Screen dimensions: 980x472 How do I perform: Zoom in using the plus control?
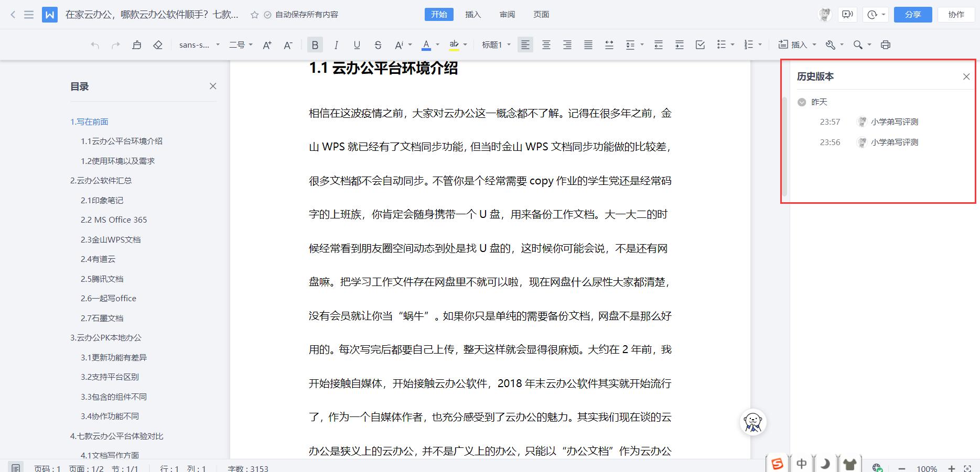pyautogui.click(x=952, y=468)
